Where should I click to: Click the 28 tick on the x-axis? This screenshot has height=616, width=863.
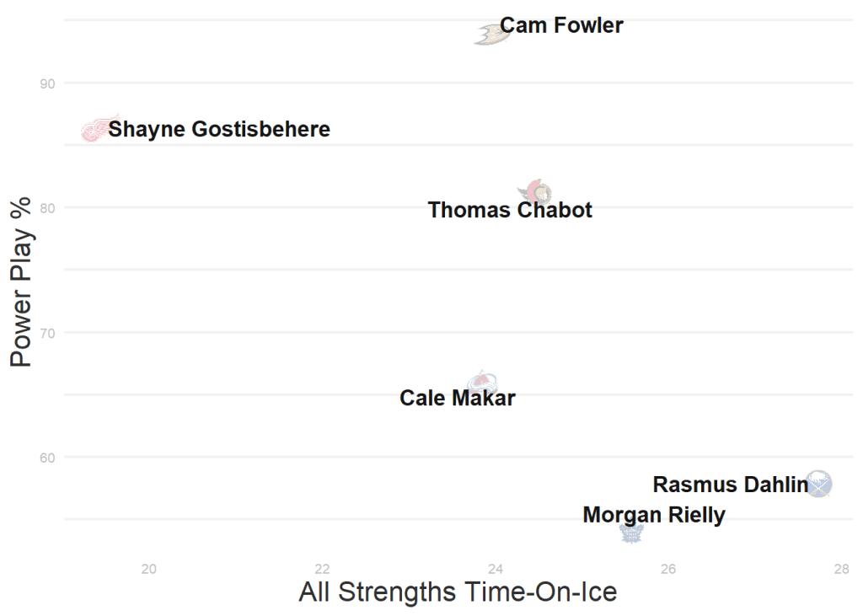841,568
